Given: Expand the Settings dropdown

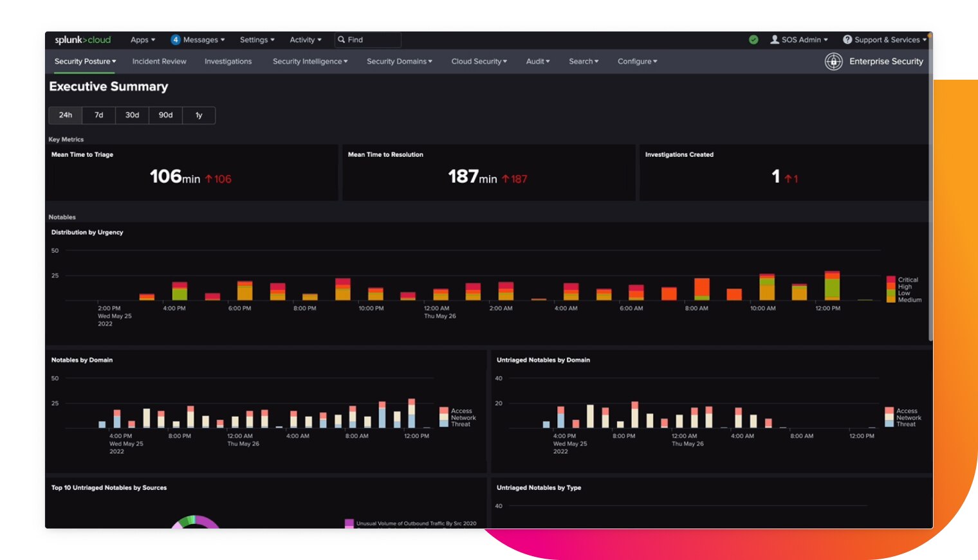Looking at the screenshot, I should click(x=257, y=40).
